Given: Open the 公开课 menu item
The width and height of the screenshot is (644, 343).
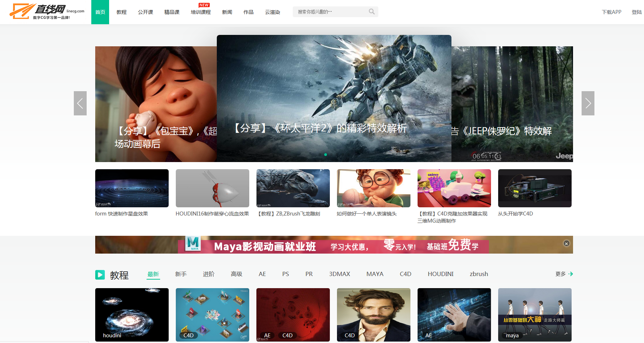Looking at the screenshot, I should pos(145,12).
